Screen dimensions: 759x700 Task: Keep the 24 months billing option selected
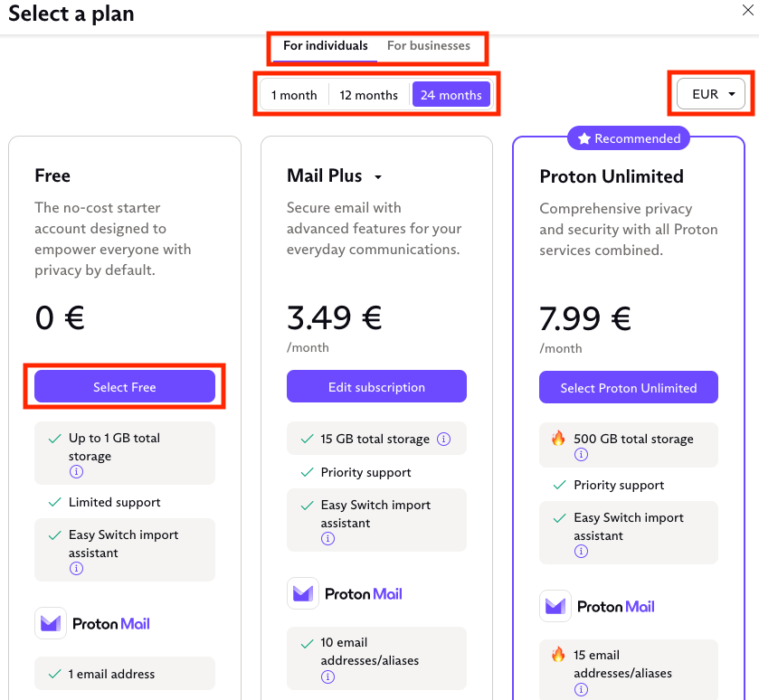pos(451,94)
